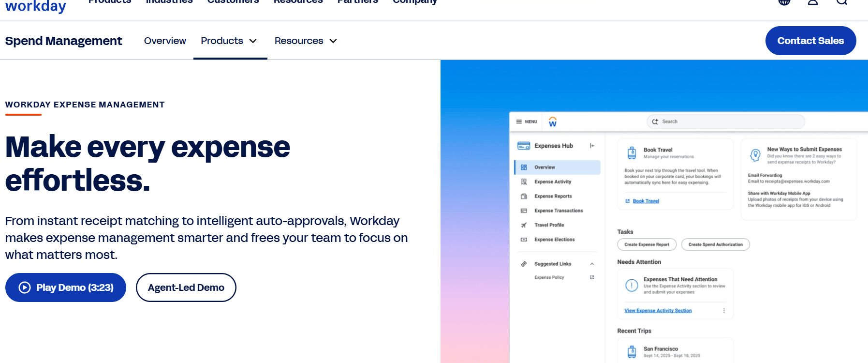Image resolution: width=868 pixels, height=363 pixels.
Task: Open the Expense Policy link
Action: [549, 277]
